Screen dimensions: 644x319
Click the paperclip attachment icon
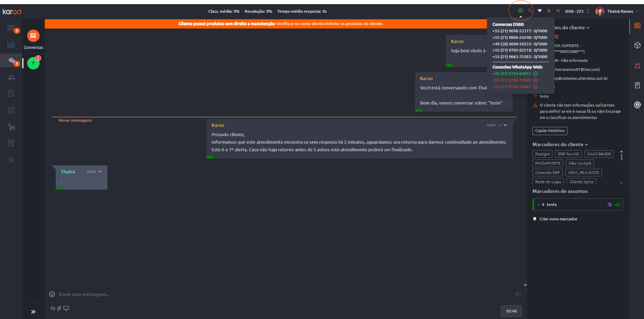(59, 308)
